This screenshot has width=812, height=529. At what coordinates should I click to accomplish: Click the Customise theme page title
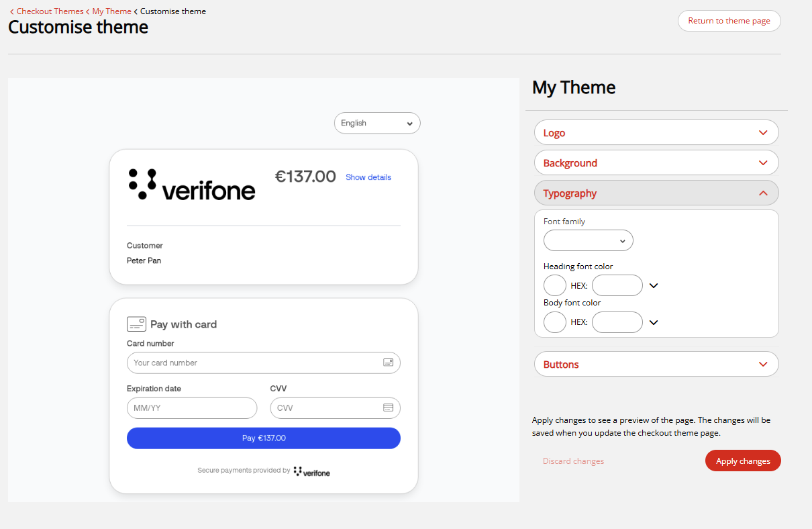(78, 27)
